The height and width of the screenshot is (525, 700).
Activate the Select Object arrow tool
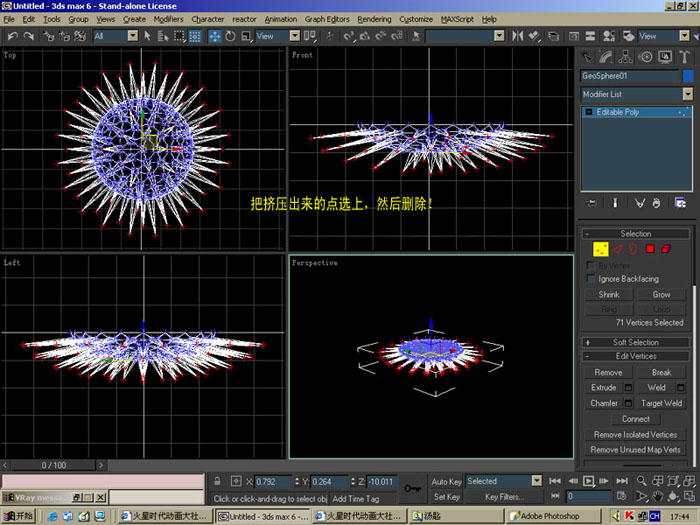pyautogui.click(x=147, y=36)
